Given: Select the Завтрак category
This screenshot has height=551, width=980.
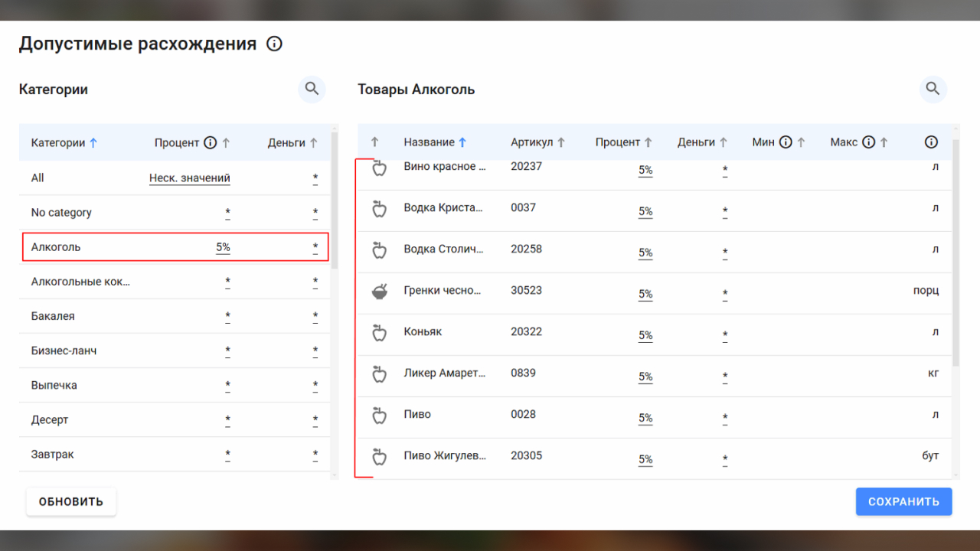Looking at the screenshot, I should [x=175, y=454].
